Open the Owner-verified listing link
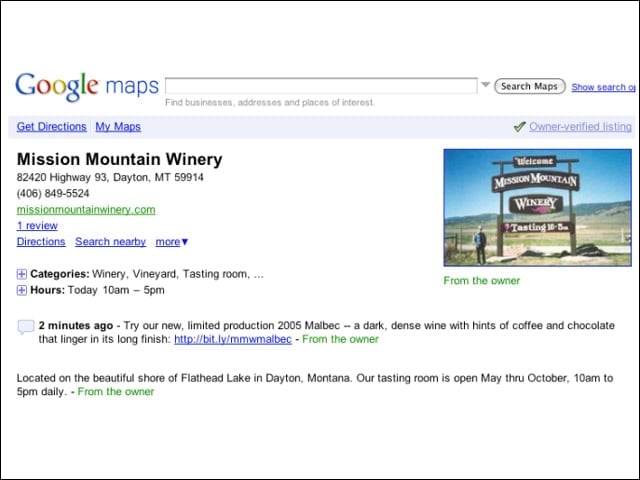This screenshot has width=640, height=480. (x=580, y=127)
